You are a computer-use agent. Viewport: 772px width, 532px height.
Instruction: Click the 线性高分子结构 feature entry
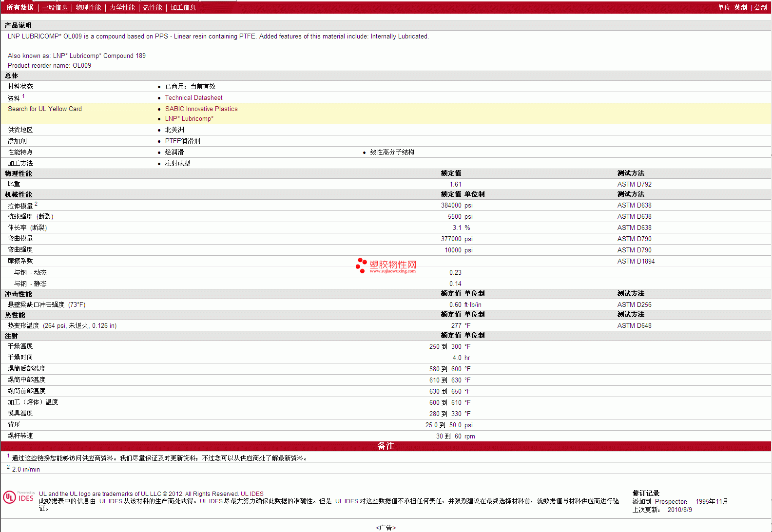point(392,152)
